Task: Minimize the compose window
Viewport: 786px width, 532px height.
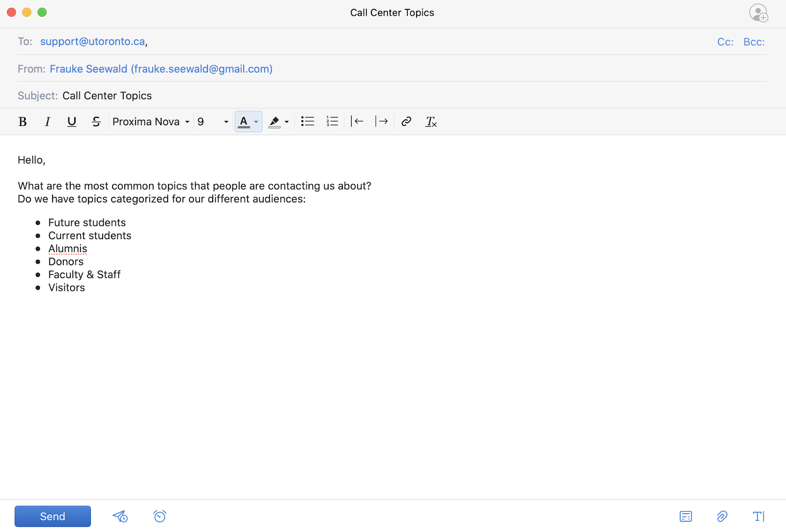Action: coord(27,12)
